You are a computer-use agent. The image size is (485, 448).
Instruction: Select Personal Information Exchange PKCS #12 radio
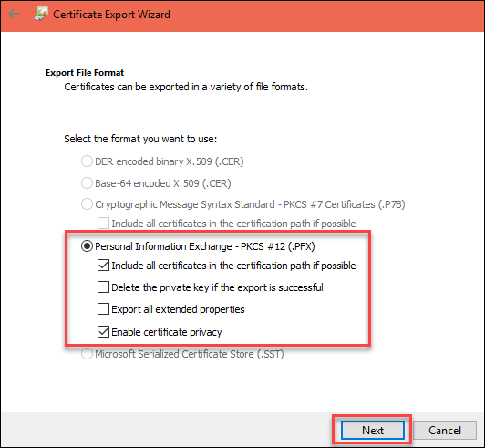pyautogui.click(x=87, y=246)
